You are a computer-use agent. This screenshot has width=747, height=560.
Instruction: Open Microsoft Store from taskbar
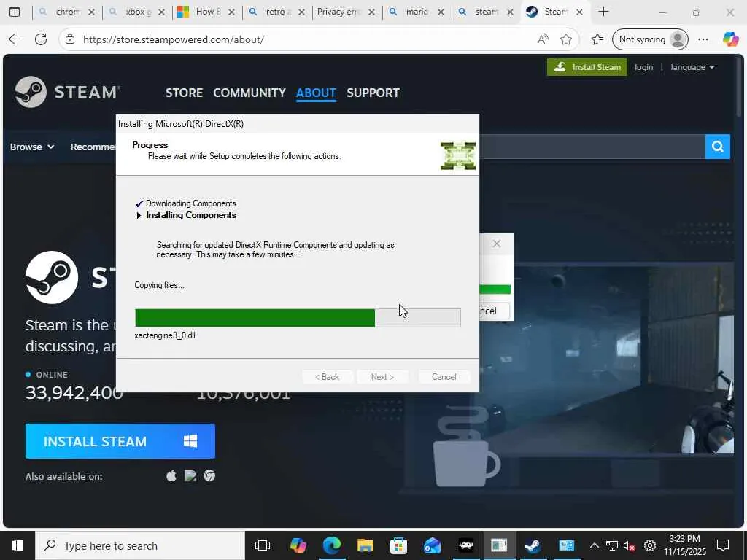click(399, 545)
